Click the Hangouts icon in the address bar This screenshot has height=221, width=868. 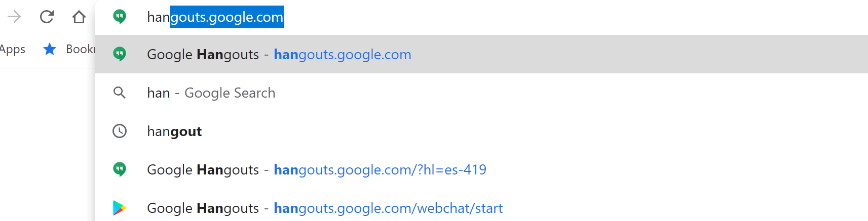[x=120, y=17]
